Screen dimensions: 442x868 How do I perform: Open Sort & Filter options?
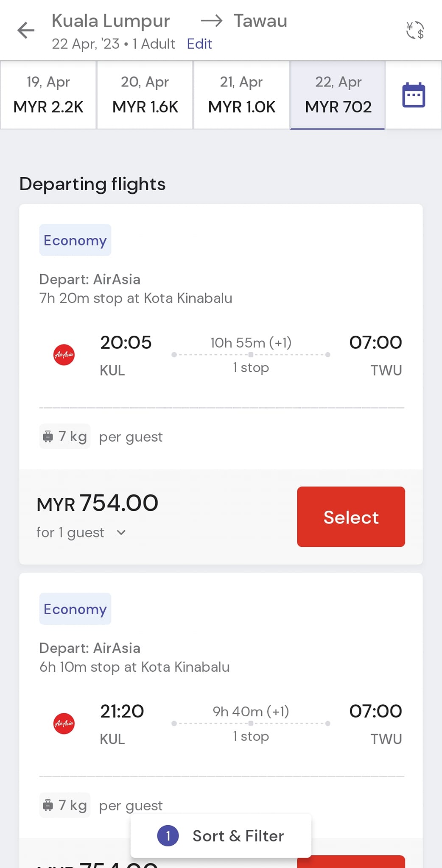coord(238,836)
